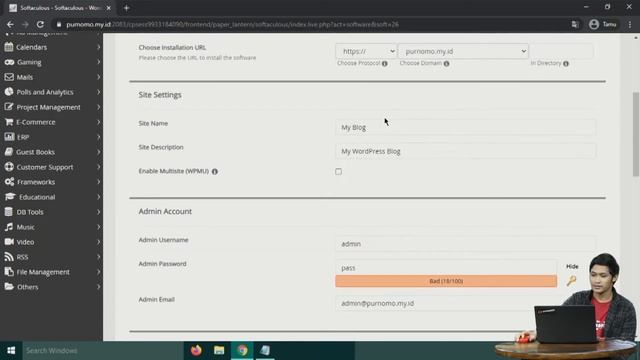Expand the Gaming category arrow

click(x=98, y=62)
